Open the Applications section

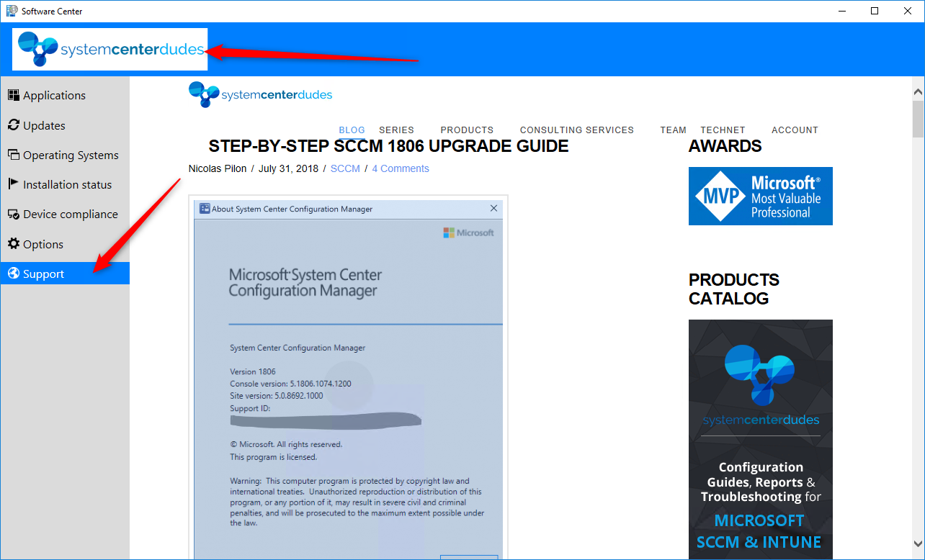click(x=65, y=95)
